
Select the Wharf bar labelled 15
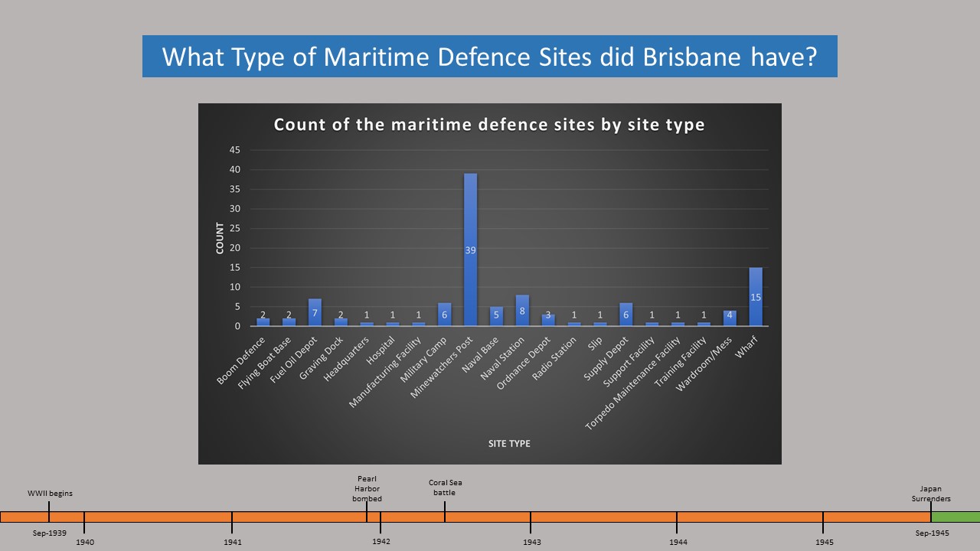[x=756, y=297]
